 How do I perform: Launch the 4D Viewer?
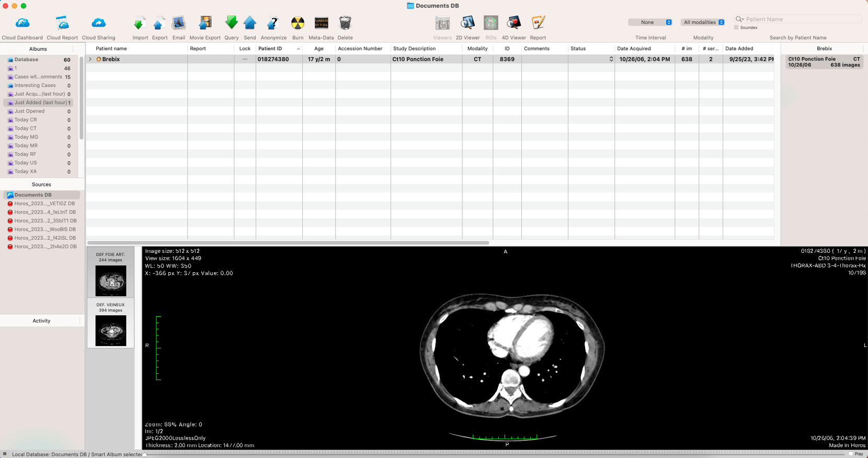[x=513, y=24]
